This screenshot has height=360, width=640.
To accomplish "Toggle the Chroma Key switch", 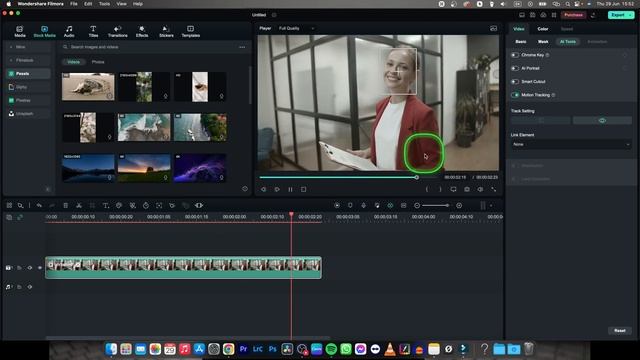I will [x=515, y=55].
